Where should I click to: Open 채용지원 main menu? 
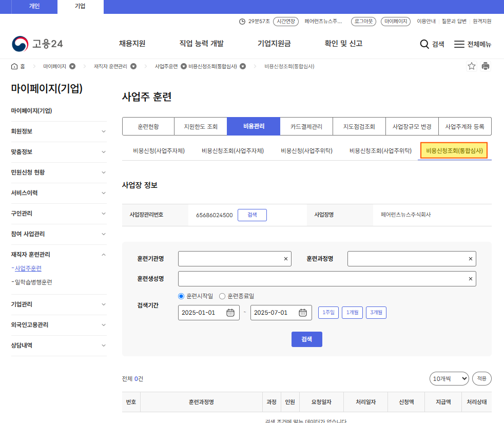tap(132, 44)
